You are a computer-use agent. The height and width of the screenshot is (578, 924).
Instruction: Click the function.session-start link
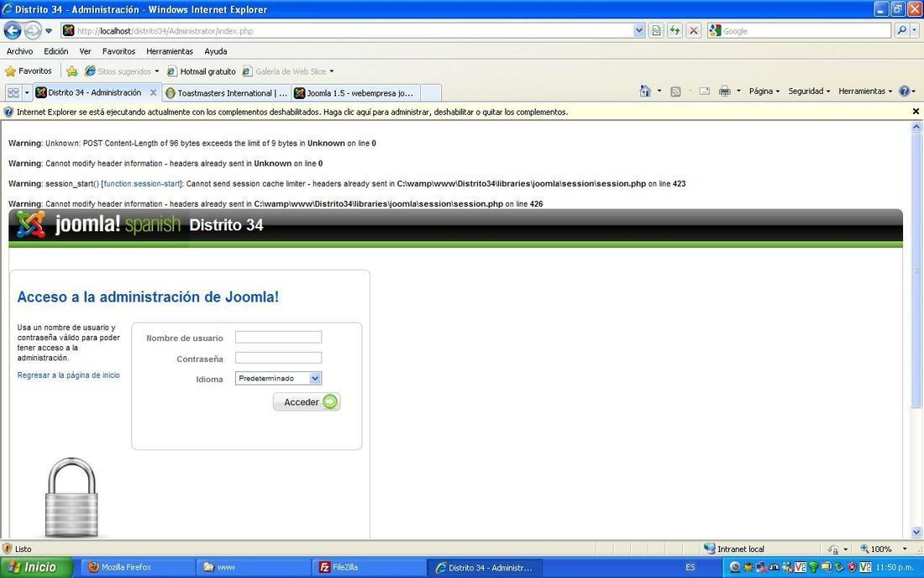142,184
